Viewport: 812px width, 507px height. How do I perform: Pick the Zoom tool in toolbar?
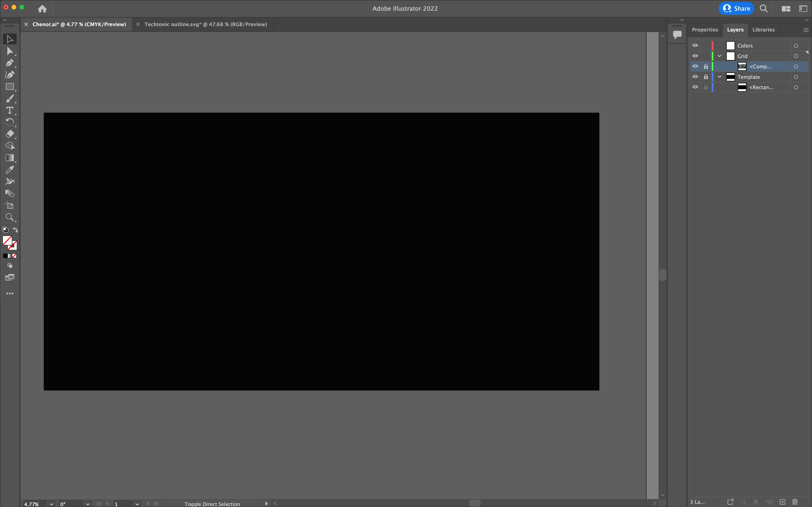click(x=9, y=217)
